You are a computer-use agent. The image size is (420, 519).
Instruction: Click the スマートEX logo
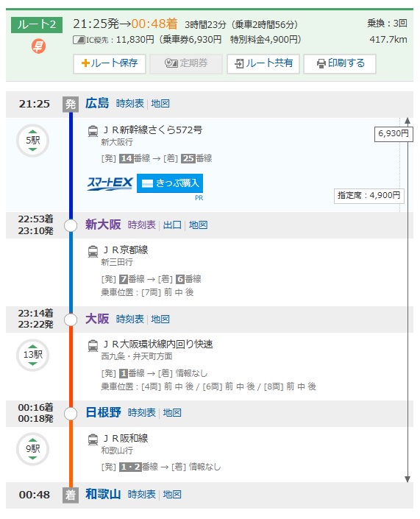click(x=110, y=183)
